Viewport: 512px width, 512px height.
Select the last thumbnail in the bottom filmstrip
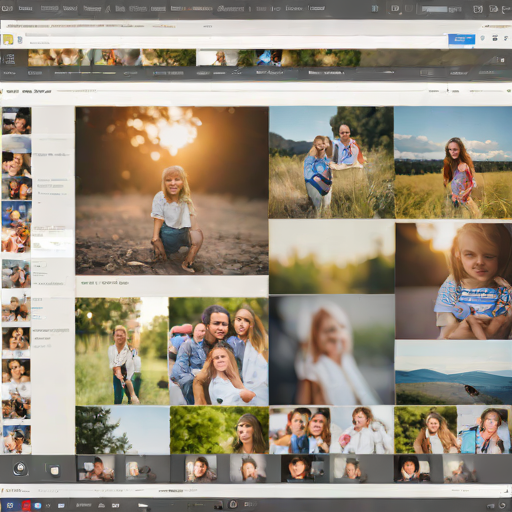pos(460,469)
